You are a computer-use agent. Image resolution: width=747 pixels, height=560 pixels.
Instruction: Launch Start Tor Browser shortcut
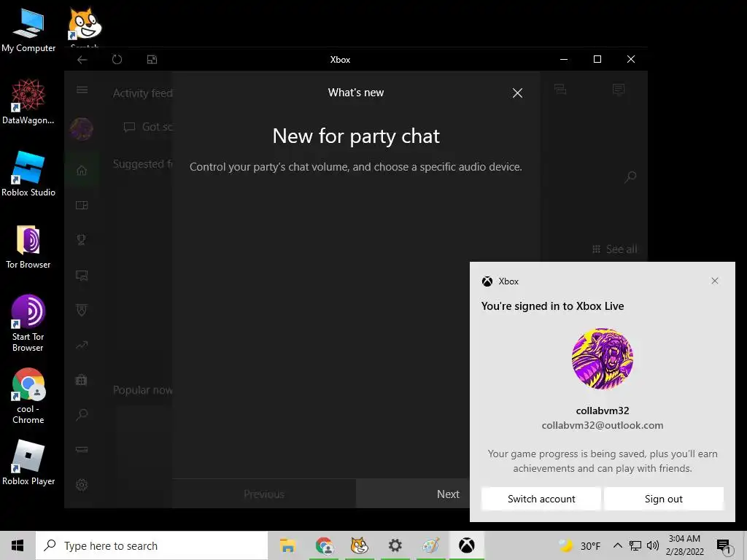(x=28, y=323)
